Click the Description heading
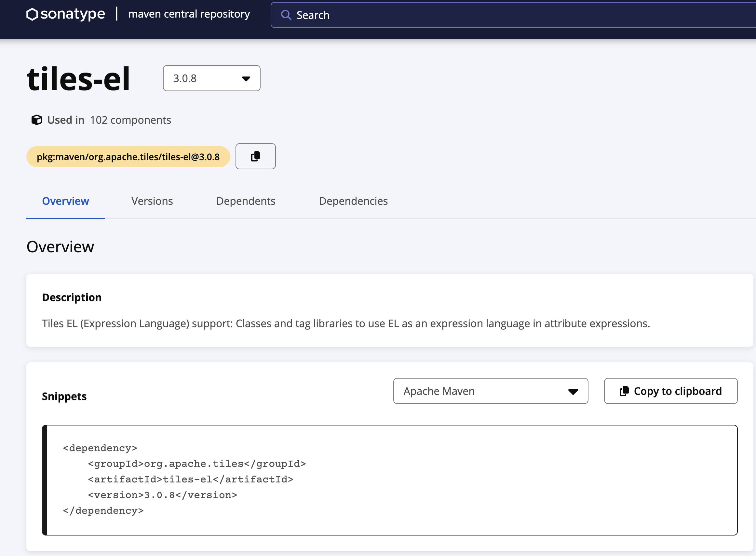 click(72, 298)
